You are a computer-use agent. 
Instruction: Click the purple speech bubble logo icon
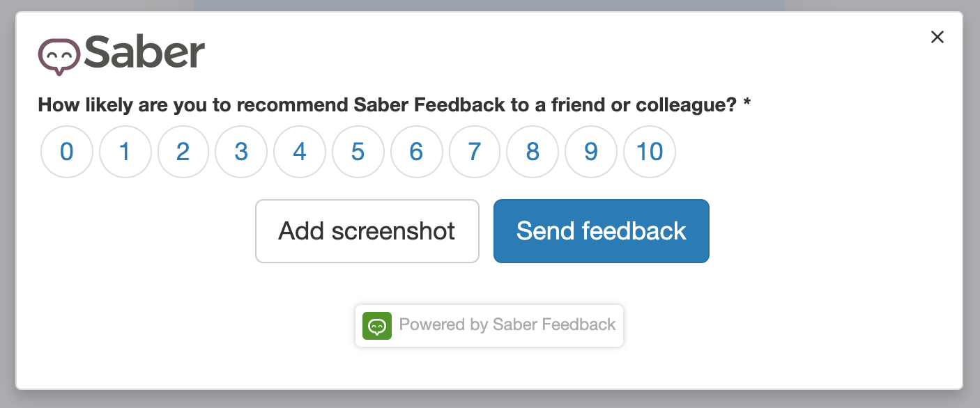click(59, 55)
